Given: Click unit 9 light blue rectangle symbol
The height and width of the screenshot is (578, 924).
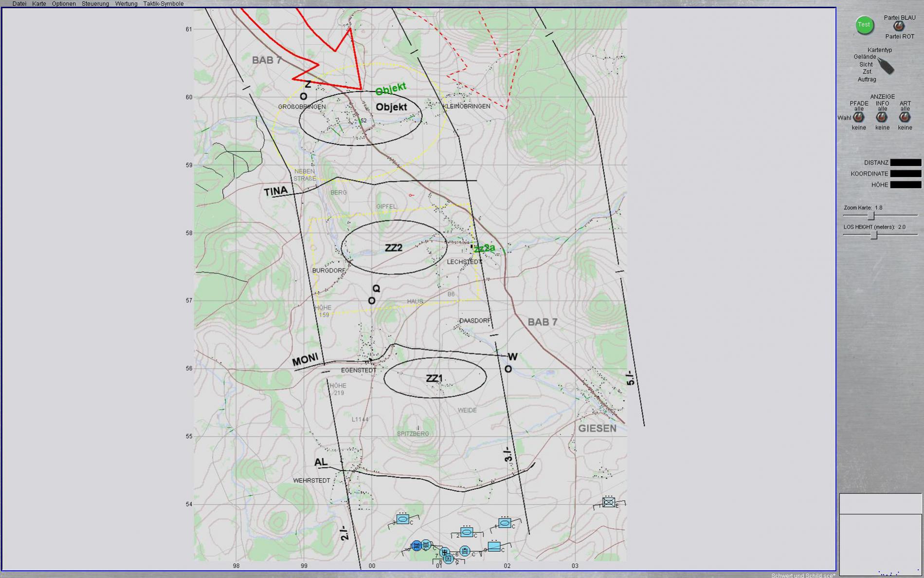Looking at the screenshot, I should (x=494, y=547).
